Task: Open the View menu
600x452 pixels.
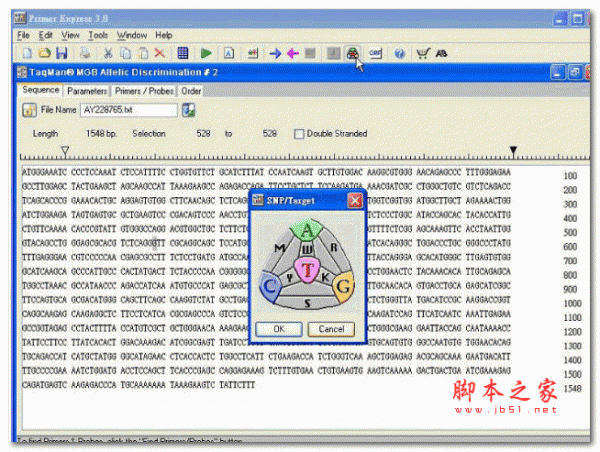Action: tap(71, 36)
